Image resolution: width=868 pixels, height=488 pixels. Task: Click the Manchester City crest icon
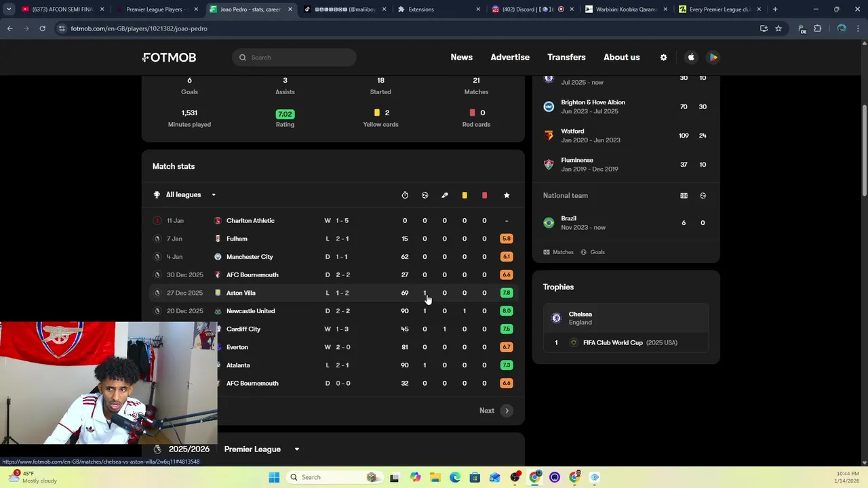(x=218, y=257)
